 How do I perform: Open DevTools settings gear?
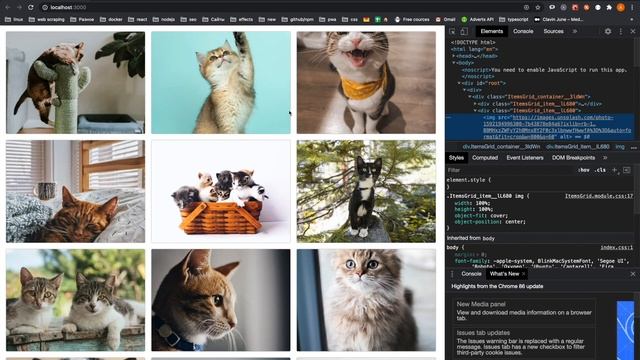click(x=608, y=31)
